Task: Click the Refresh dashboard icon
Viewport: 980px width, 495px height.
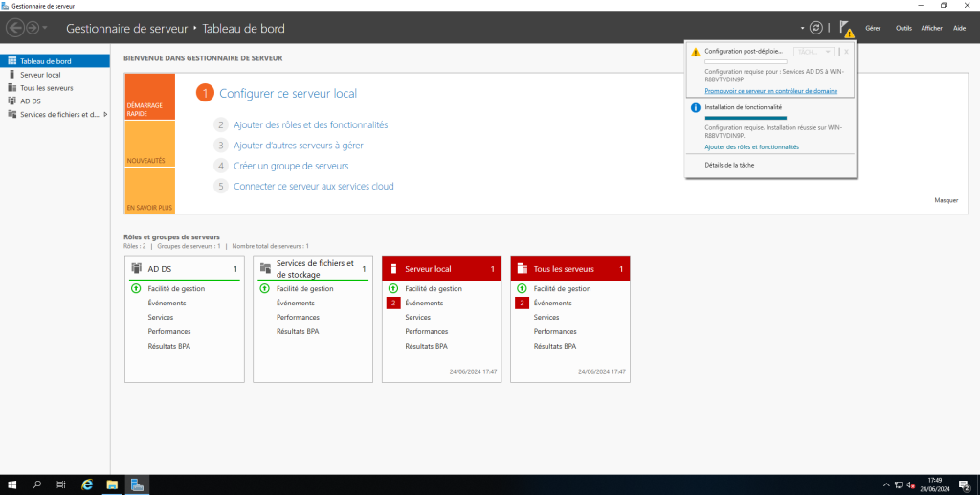Action: coord(815,29)
